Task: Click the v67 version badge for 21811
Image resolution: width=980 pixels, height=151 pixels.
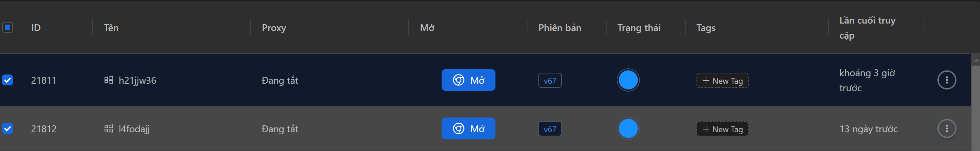Action: 550,81
